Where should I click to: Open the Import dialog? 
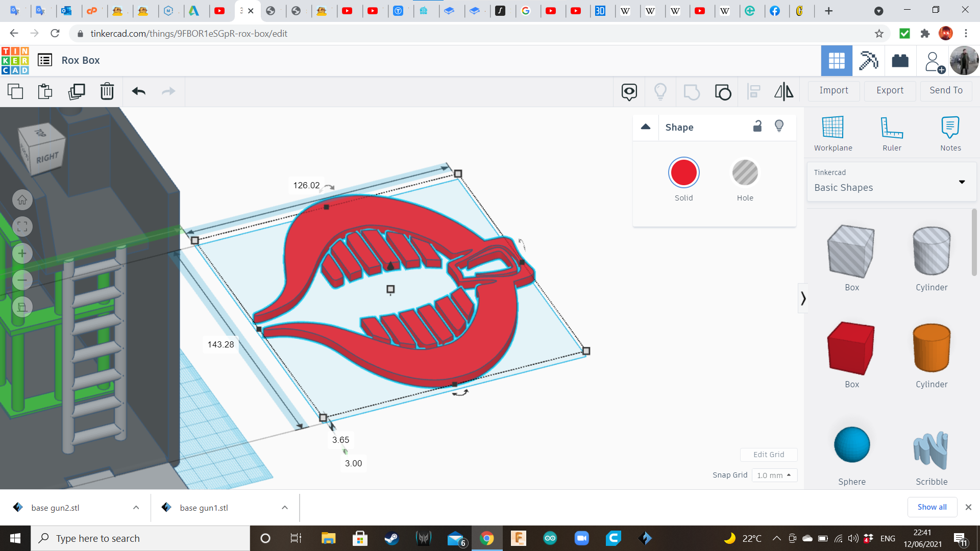coord(834,90)
